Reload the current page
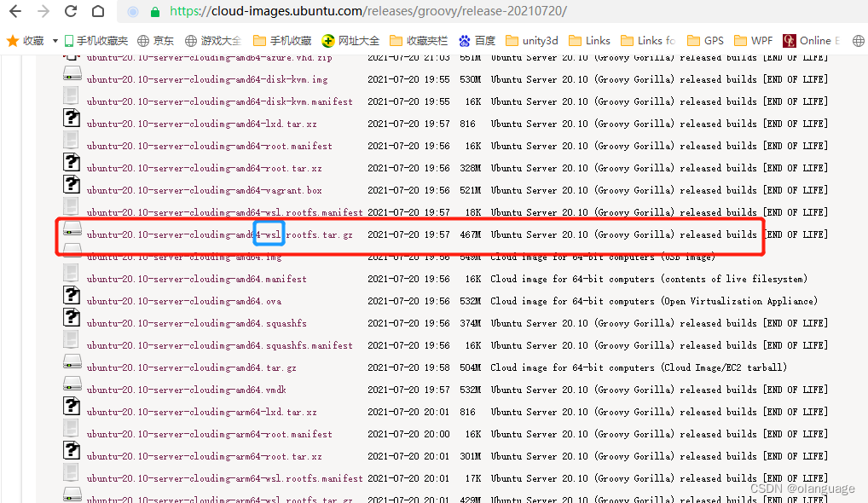The image size is (868, 503). point(70,12)
